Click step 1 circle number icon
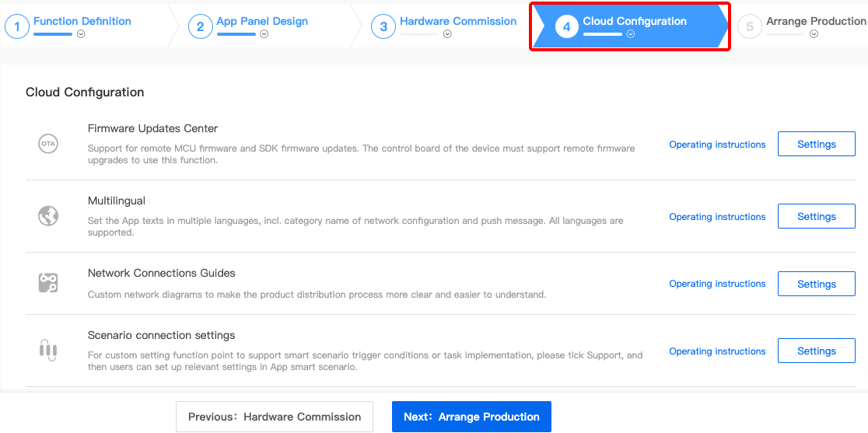 pos(16,27)
